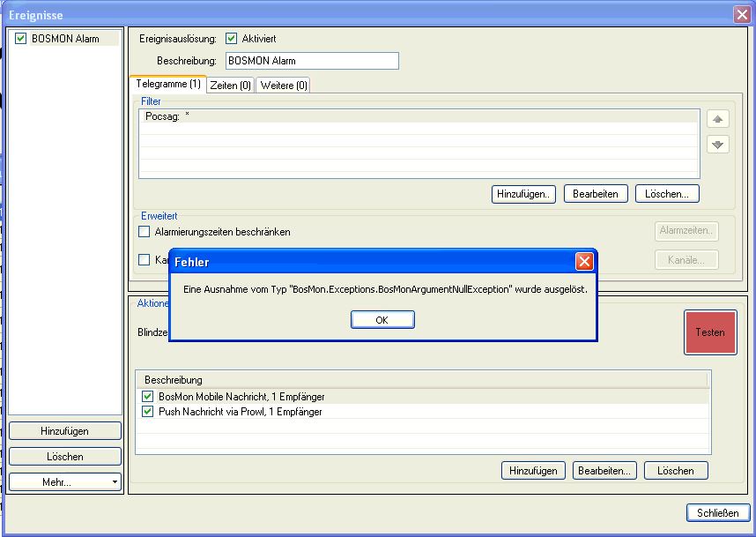
Task: Open the Mehr... dropdown menu
Action: point(65,482)
